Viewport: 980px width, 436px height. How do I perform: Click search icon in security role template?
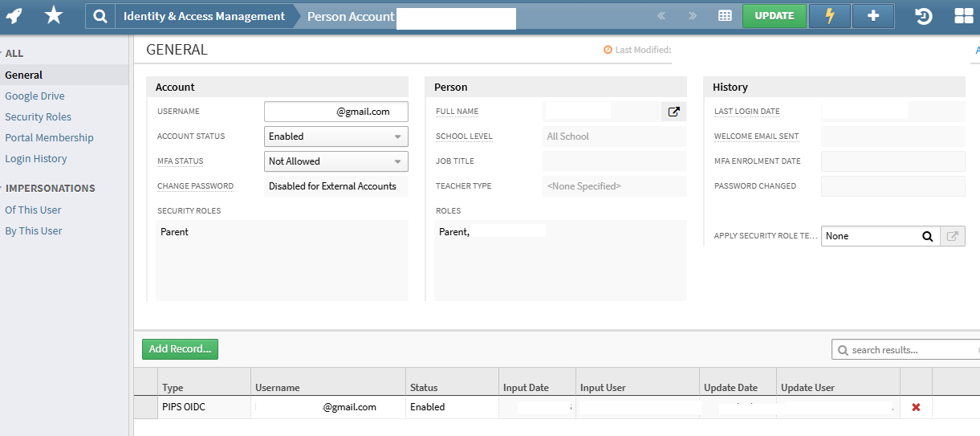pos(927,236)
